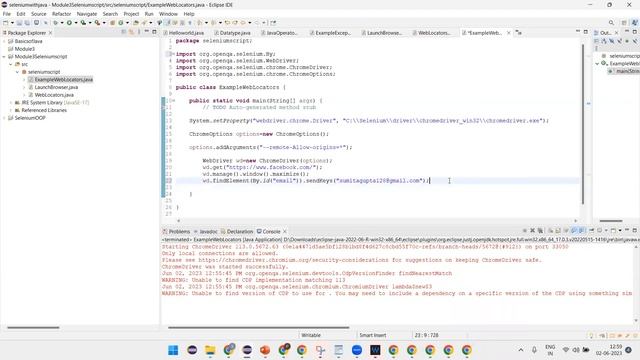Select LaunchBrowser.java in Package Explorer
The width and height of the screenshot is (640, 360).
(56, 87)
